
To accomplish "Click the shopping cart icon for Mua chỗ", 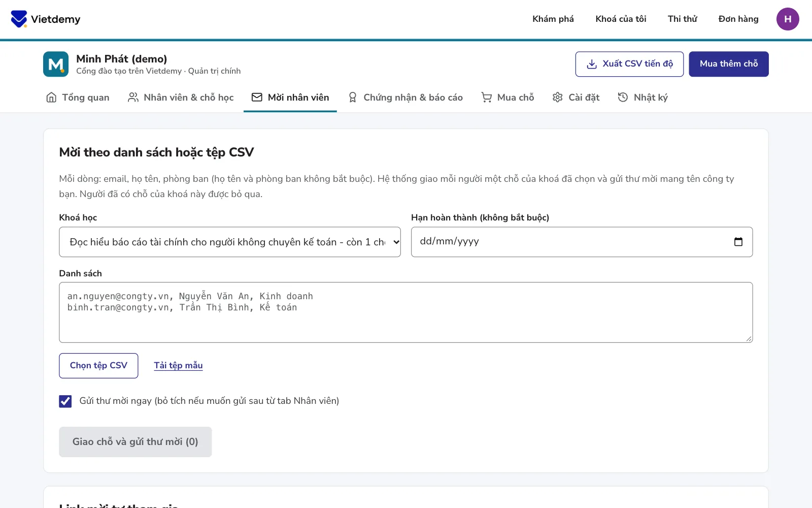I will click(x=487, y=98).
